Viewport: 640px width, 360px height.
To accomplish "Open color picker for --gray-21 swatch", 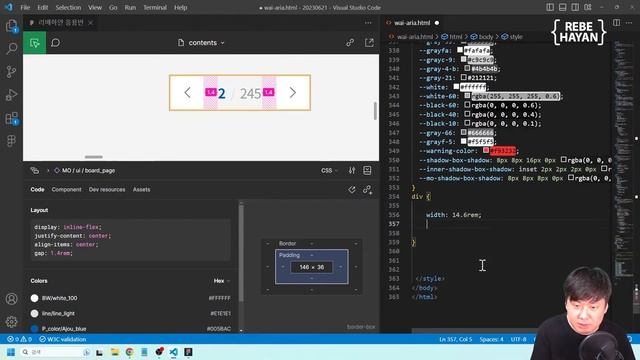I will click(x=463, y=77).
